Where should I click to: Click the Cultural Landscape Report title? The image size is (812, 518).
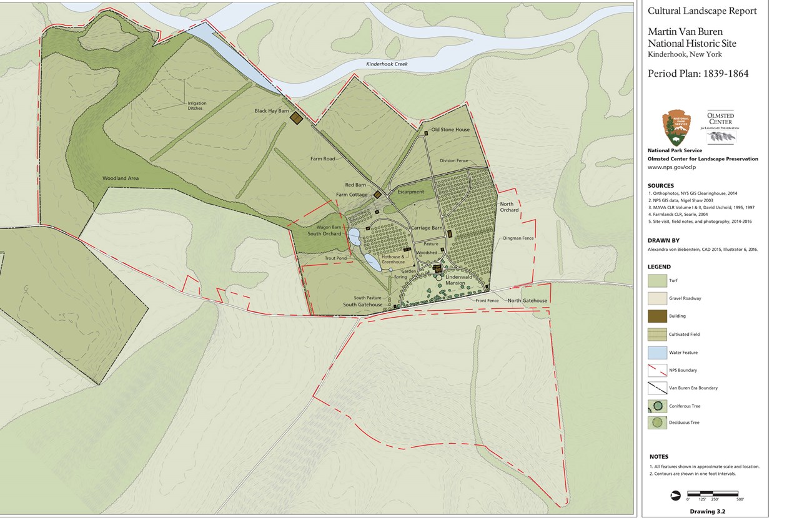[x=702, y=11]
